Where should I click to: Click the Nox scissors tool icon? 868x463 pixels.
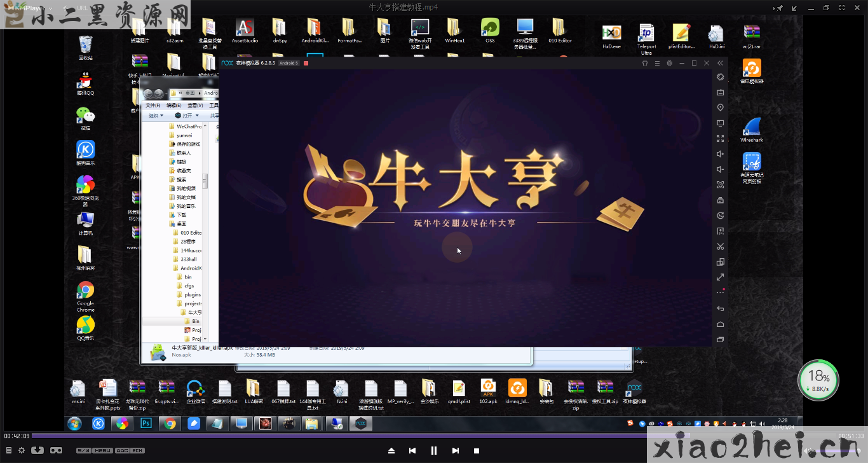(720, 247)
